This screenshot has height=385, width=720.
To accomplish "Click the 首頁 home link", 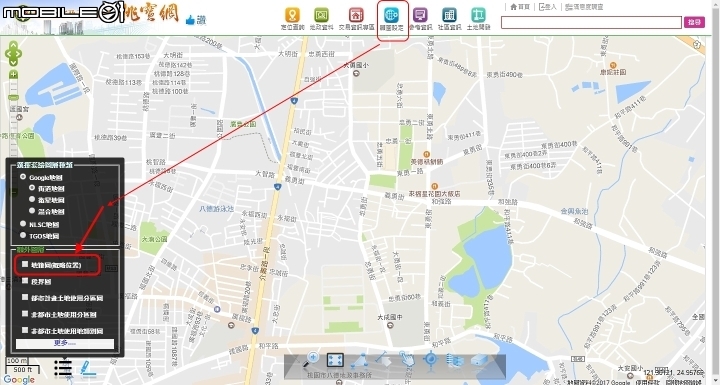I will point(520,7).
